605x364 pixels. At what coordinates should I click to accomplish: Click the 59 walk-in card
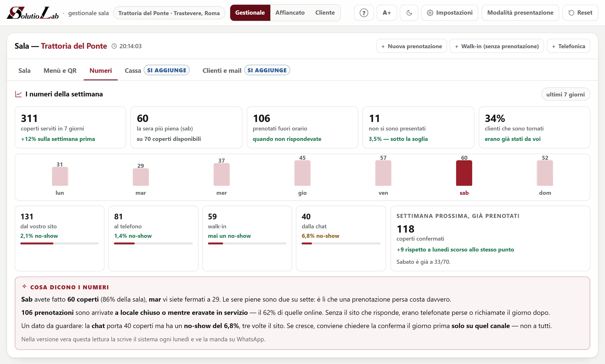point(247,238)
